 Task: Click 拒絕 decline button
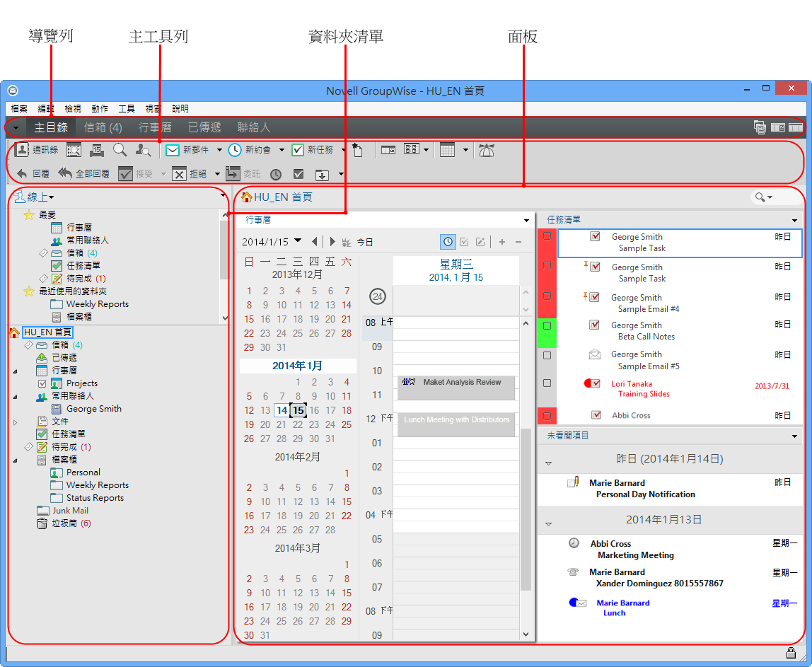(190, 174)
